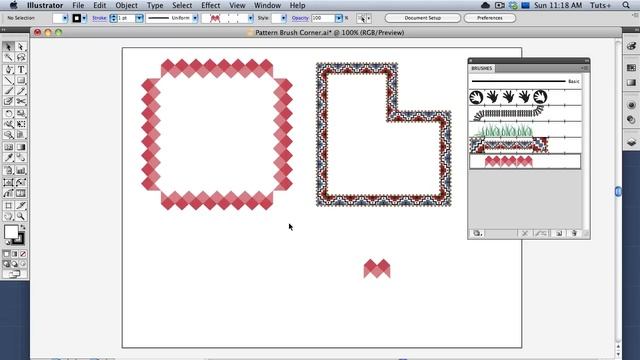Open the stroke weight dropdown
Viewport: 640px width, 360px height.
[x=139, y=18]
